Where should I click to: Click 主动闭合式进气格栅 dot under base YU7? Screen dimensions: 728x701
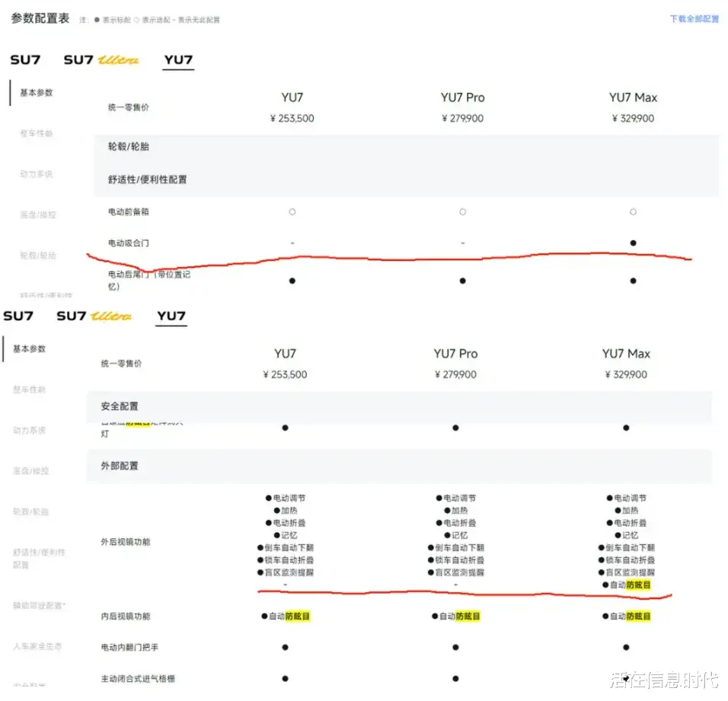(285, 679)
